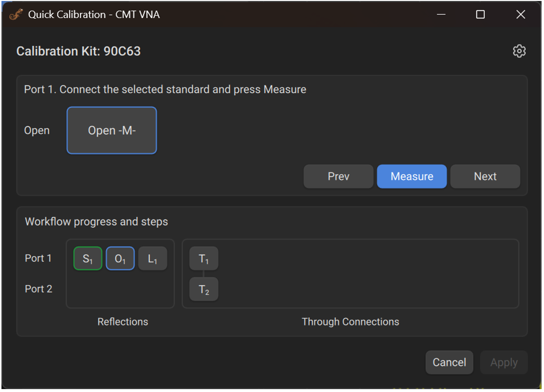Screen dimensions: 544x392
Task: Click the Port 1 instruction text
Action: 165,89
